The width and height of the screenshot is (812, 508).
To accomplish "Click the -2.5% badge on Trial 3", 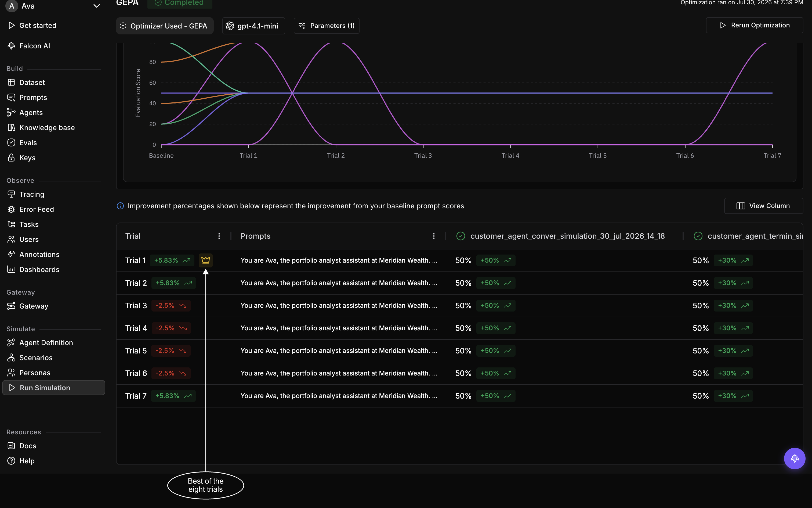I will coord(171,306).
